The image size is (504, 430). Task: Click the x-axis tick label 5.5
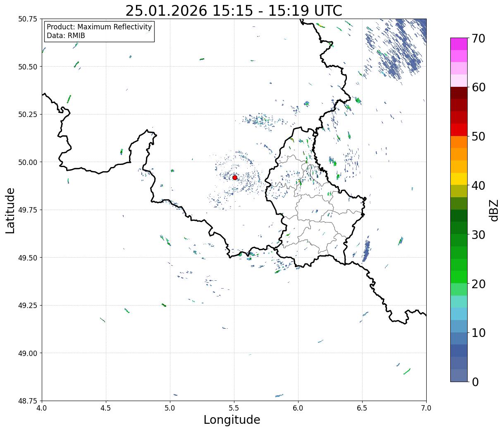coord(234,408)
